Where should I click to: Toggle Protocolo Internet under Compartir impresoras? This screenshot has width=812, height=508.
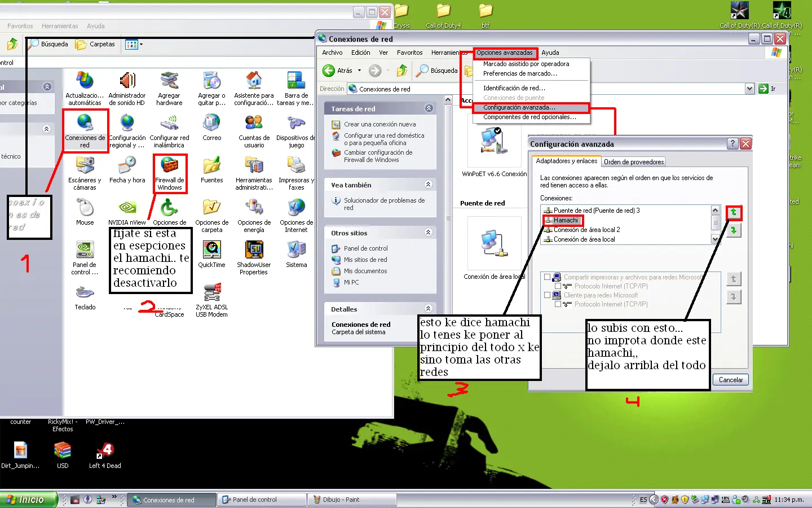[558, 286]
